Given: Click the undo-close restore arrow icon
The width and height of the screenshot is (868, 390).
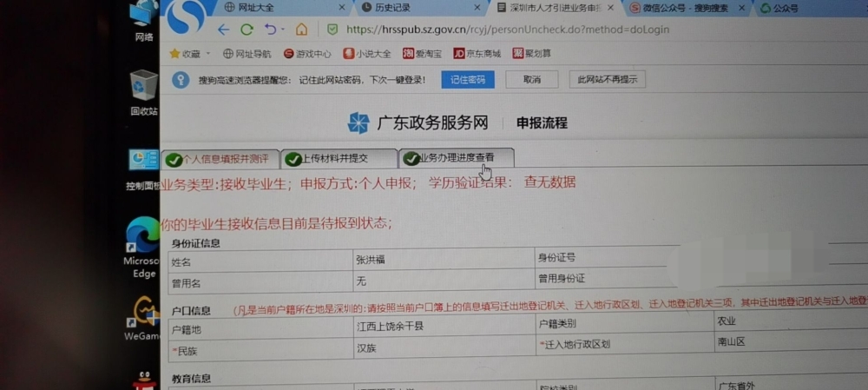Looking at the screenshot, I should pyautogui.click(x=270, y=29).
